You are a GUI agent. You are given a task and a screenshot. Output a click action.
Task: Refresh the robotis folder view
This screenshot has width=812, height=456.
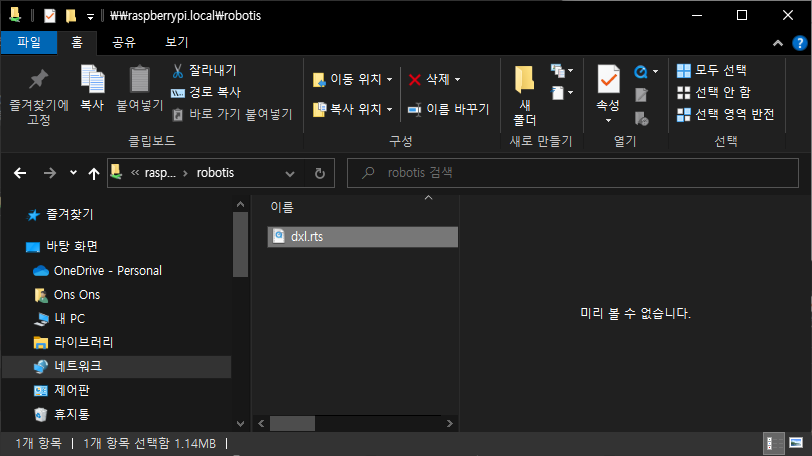pos(319,173)
